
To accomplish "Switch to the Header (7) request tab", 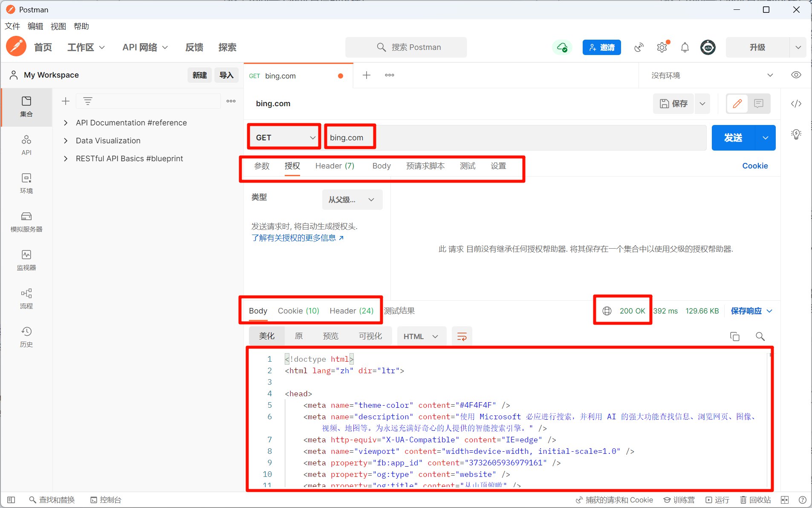I will coord(335,166).
